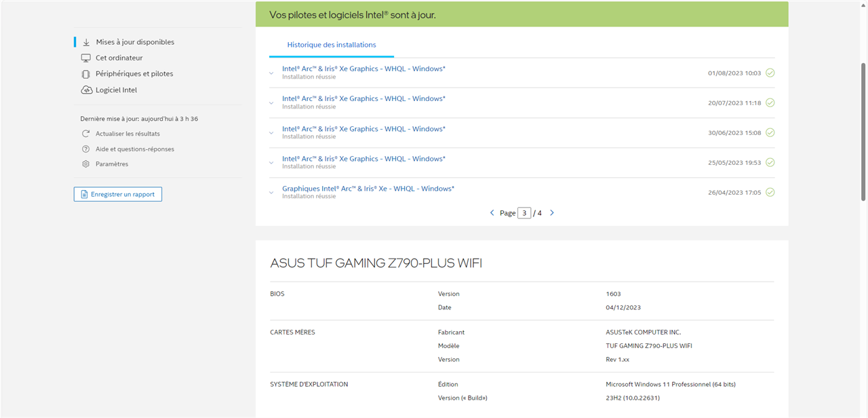Click the Logiciel Intel cloud icon
This screenshot has width=868, height=418.
point(86,90)
